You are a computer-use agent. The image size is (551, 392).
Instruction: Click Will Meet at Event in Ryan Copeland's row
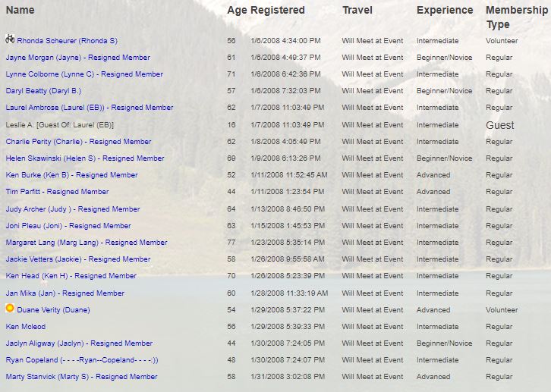point(373,360)
